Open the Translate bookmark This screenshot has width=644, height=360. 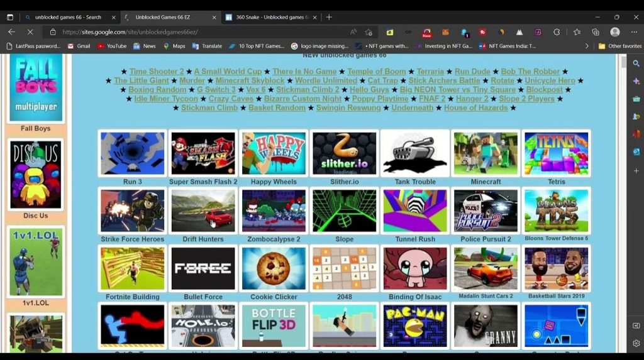(x=208, y=46)
